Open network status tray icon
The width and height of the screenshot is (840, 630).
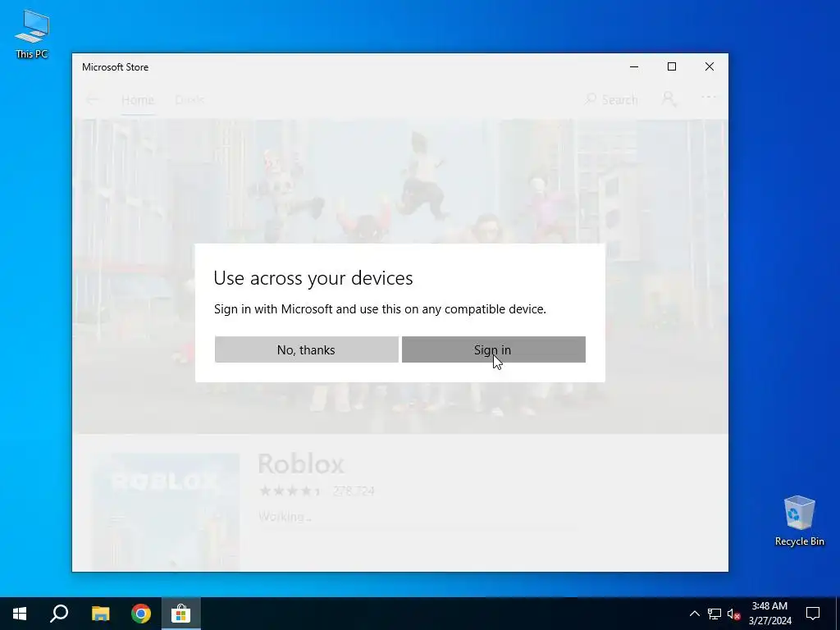[714, 614]
